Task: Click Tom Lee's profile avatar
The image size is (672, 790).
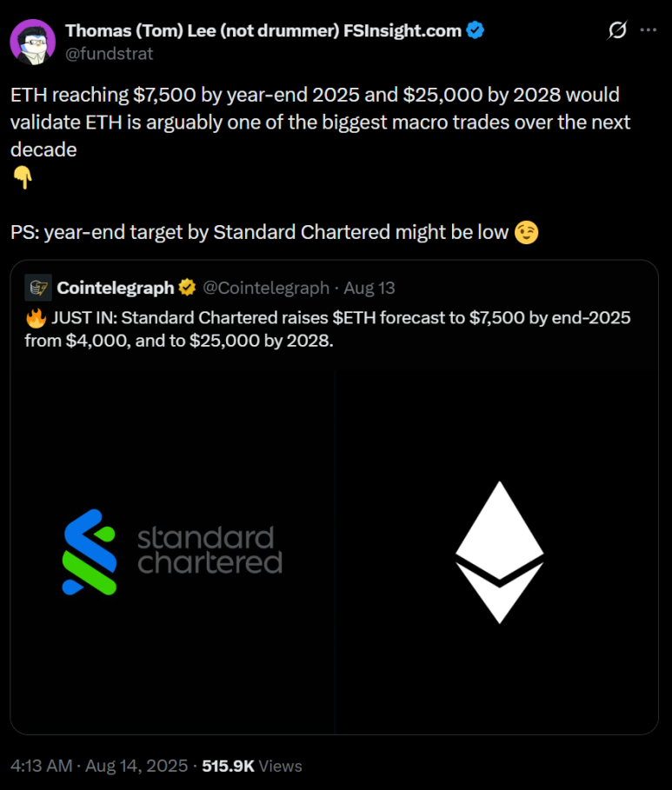Action: tap(33, 41)
